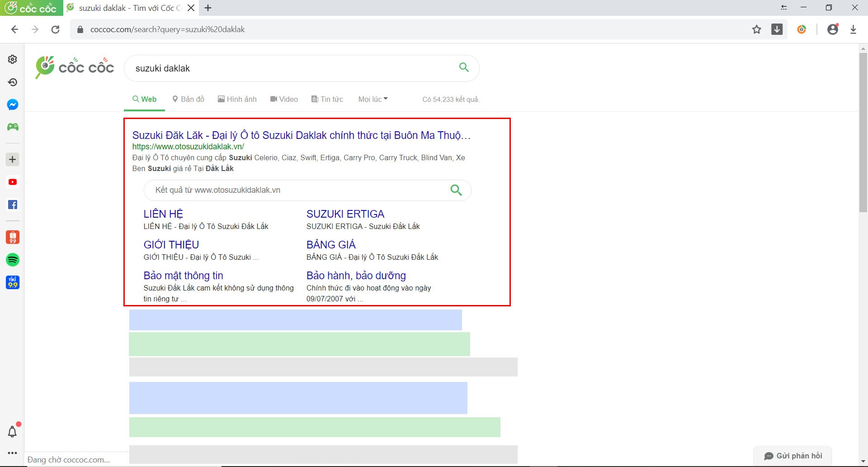The width and height of the screenshot is (868, 467).
Task: Open the BẢNG GIÁ sitelink
Action: coord(331,245)
